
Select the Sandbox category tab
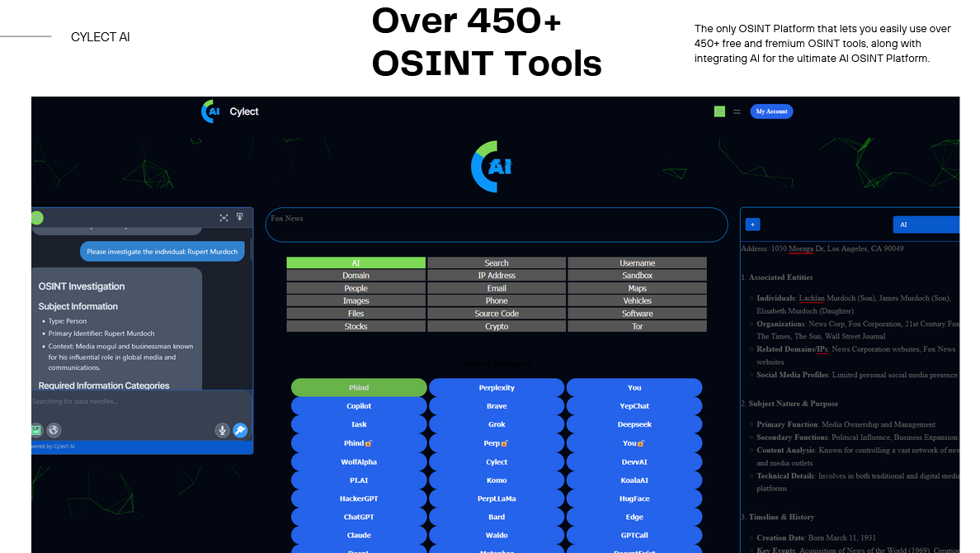(x=637, y=275)
